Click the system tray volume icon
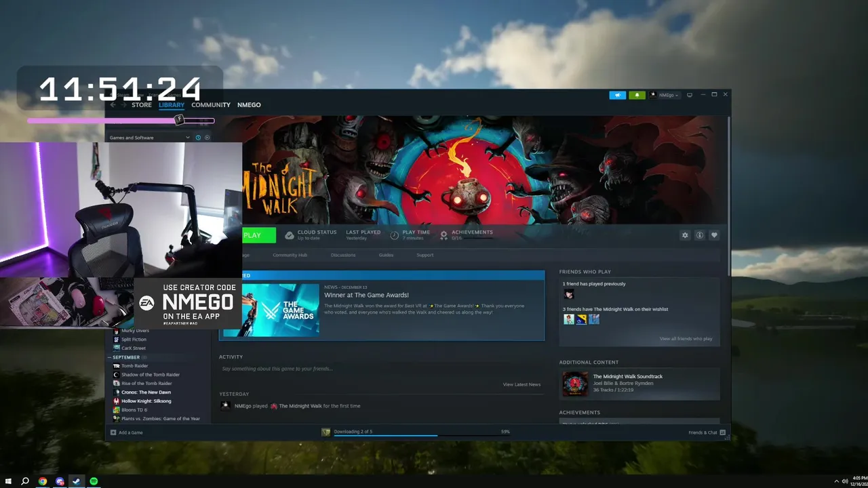Viewport: 868px width, 488px height. tap(844, 481)
